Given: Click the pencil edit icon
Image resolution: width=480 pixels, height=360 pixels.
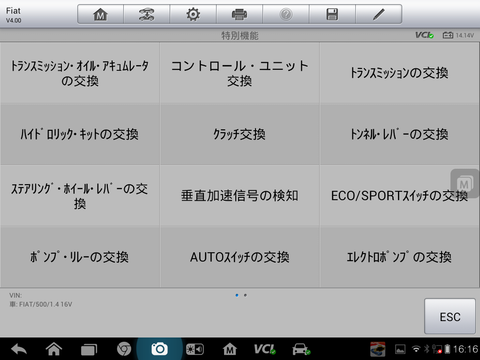Looking at the screenshot, I should (x=379, y=14).
